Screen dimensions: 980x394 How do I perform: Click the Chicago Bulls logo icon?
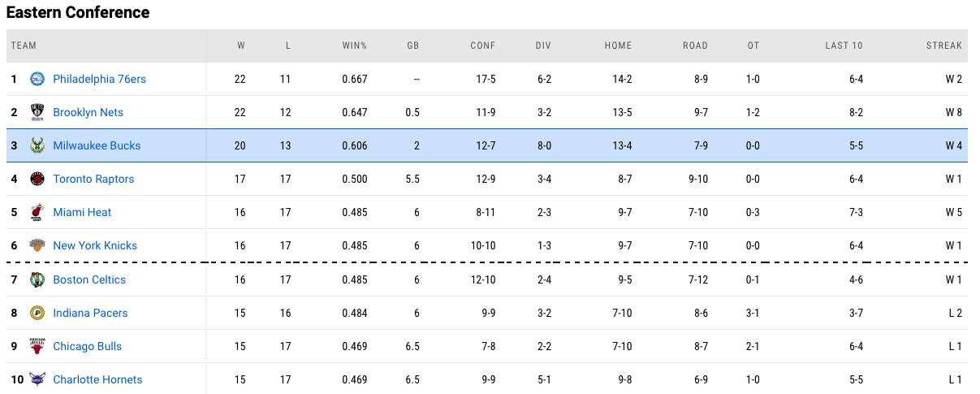pyautogui.click(x=37, y=346)
